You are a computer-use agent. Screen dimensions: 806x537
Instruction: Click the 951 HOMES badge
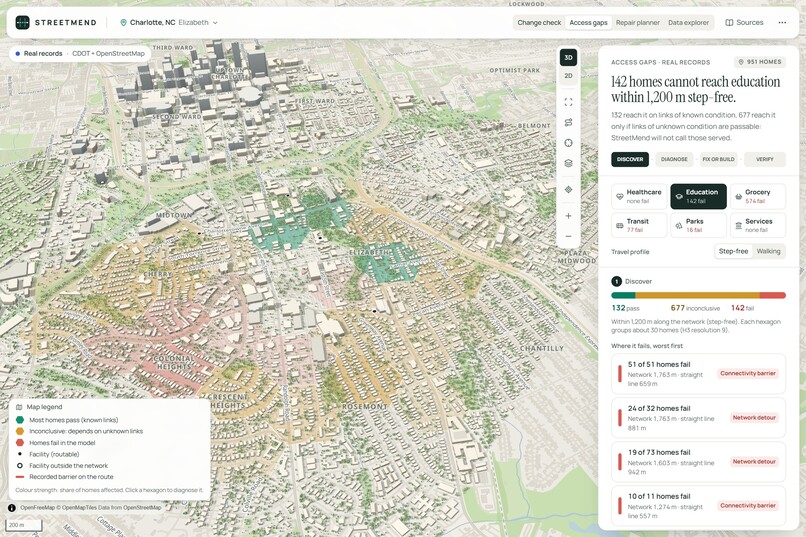[759, 62]
